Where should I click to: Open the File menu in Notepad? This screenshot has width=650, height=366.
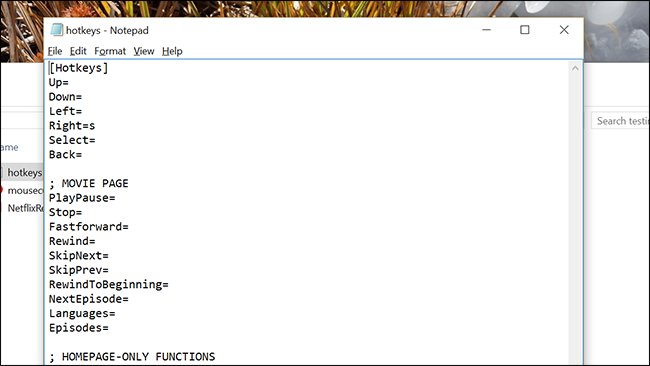pos(55,51)
